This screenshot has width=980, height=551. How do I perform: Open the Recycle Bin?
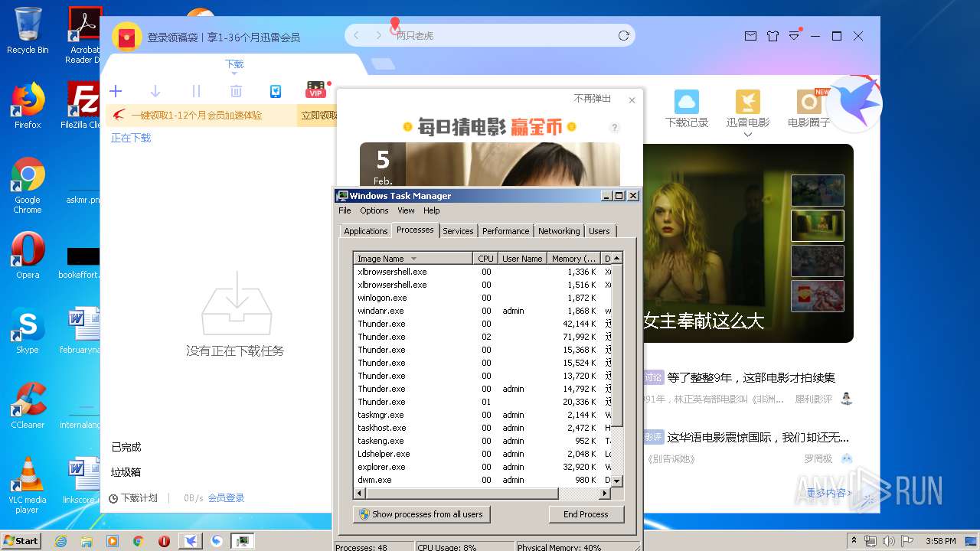28,31
